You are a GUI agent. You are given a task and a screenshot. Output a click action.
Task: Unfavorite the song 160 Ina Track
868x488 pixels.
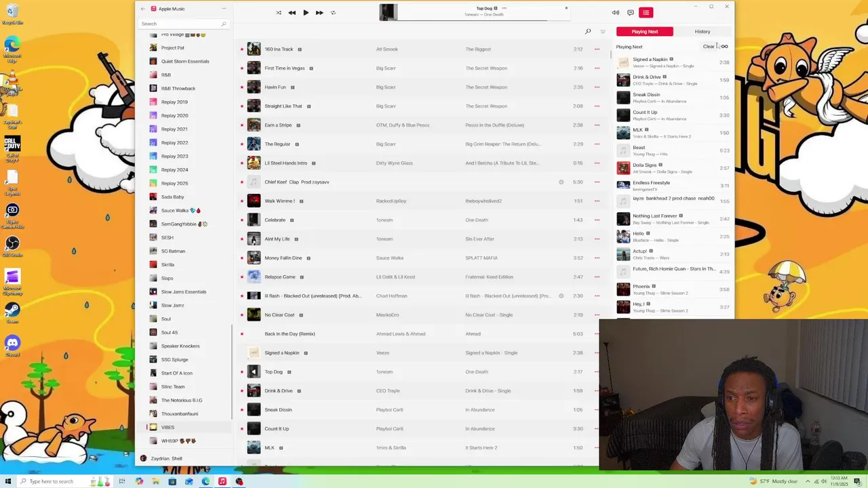(241, 49)
